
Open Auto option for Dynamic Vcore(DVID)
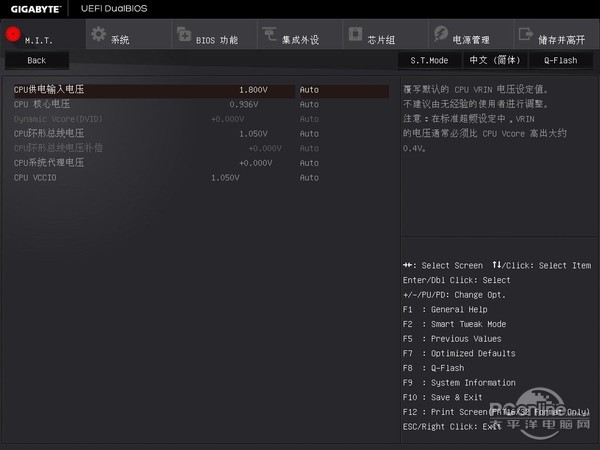pyautogui.click(x=309, y=119)
